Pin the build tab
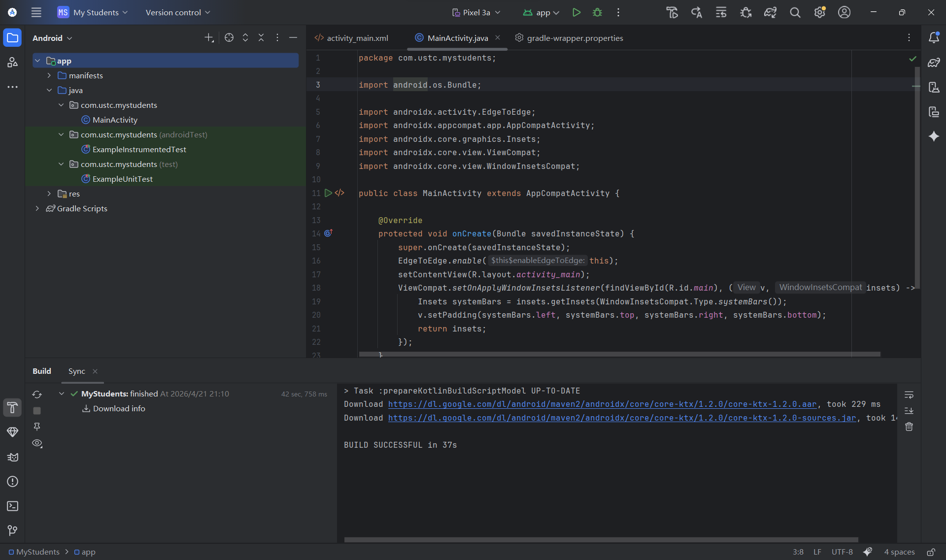The height and width of the screenshot is (560, 946). pyautogui.click(x=37, y=427)
